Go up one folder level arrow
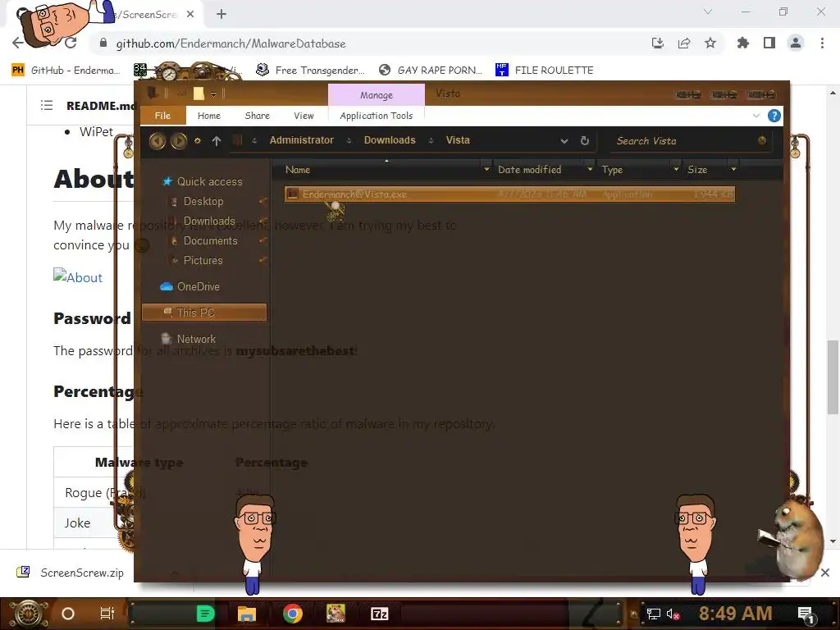Viewport: 840px width, 630px height. pos(217,141)
